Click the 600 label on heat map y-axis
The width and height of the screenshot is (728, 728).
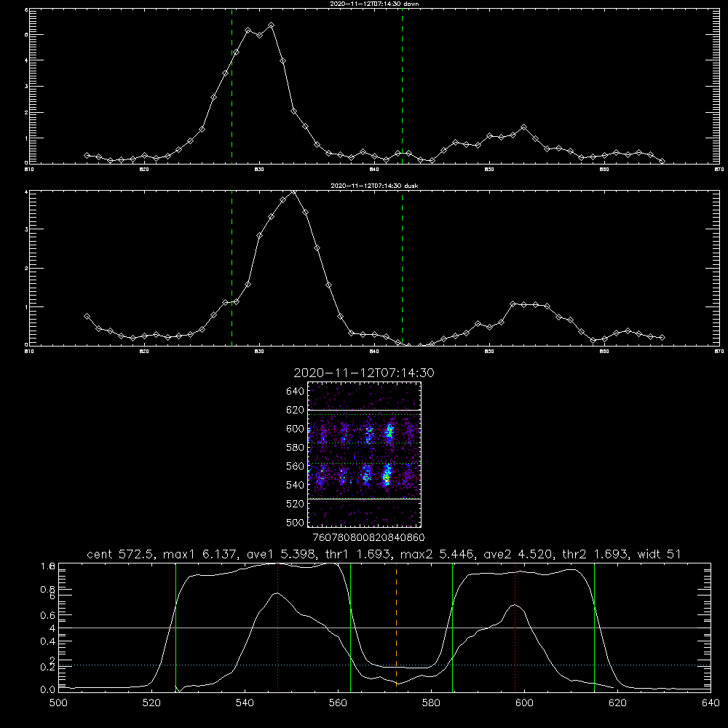(296, 429)
